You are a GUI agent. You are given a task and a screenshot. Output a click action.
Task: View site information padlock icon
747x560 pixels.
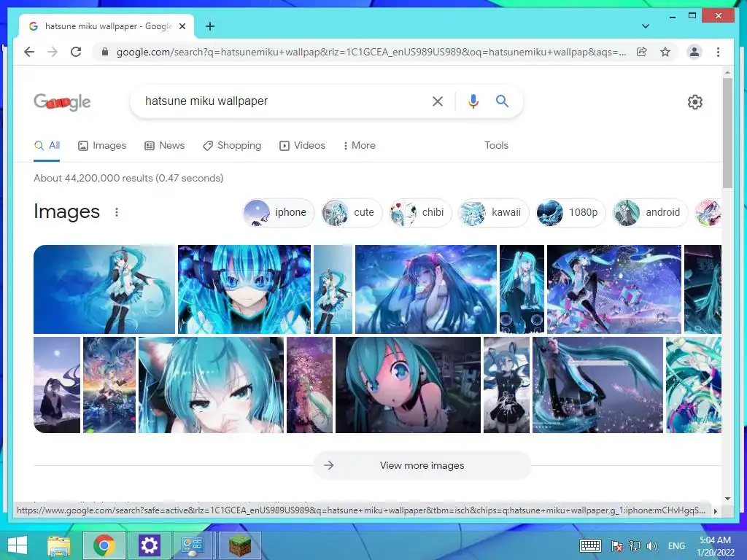[105, 52]
